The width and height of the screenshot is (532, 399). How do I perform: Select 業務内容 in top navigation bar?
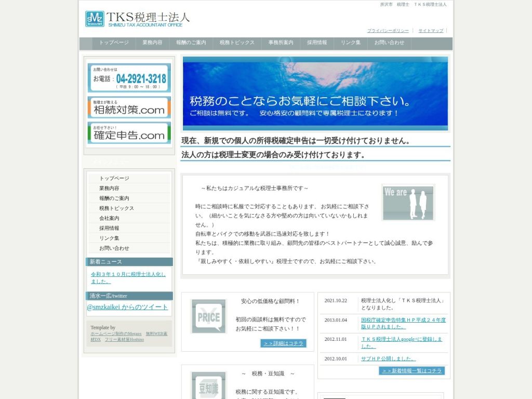[x=152, y=43]
